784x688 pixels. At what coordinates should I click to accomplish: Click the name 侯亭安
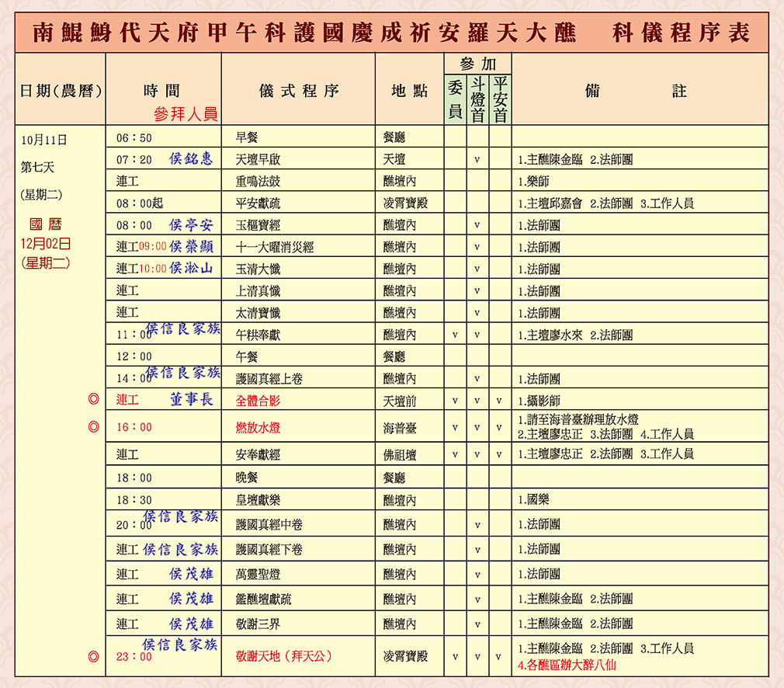click(191, 224)
